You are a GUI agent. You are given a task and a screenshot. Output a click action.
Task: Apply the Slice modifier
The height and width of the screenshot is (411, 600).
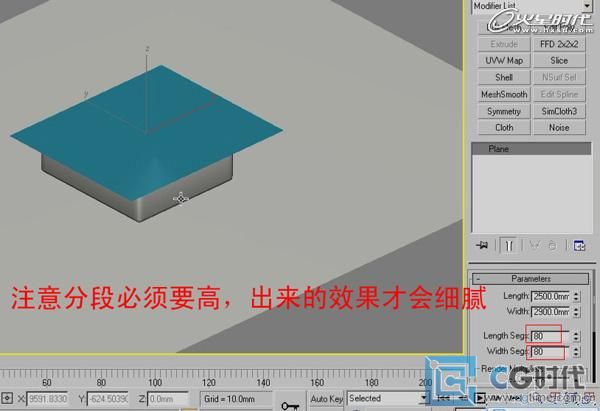[x=559, y=60]
